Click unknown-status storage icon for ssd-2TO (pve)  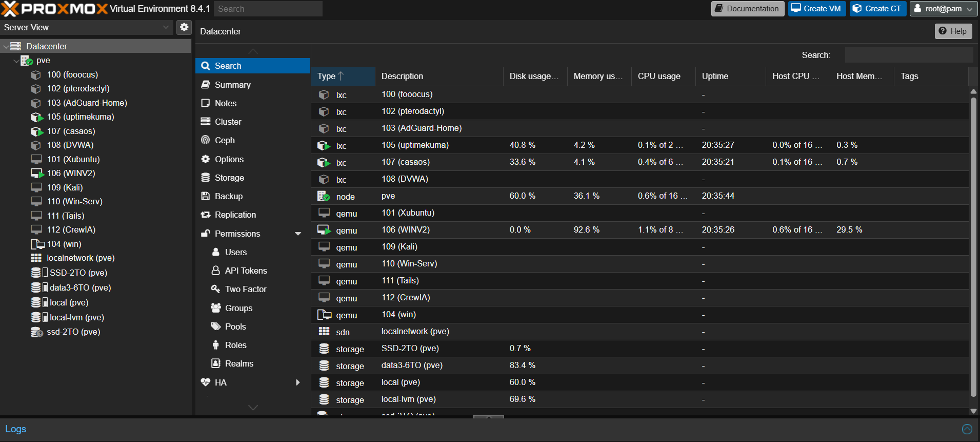[x=36, y=332]
